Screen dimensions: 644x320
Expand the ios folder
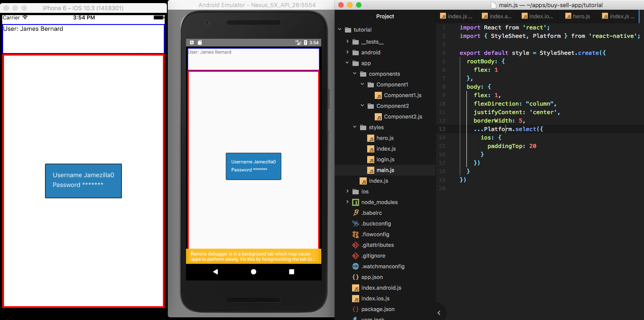tap(348, 192)
